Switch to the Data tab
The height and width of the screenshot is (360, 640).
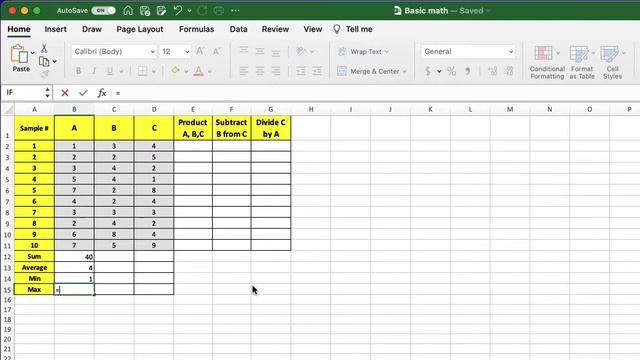click(x=238, y=29)
